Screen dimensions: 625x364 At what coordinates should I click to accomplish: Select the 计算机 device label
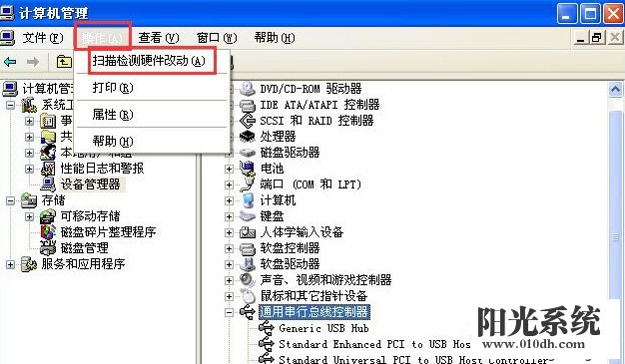278,200
